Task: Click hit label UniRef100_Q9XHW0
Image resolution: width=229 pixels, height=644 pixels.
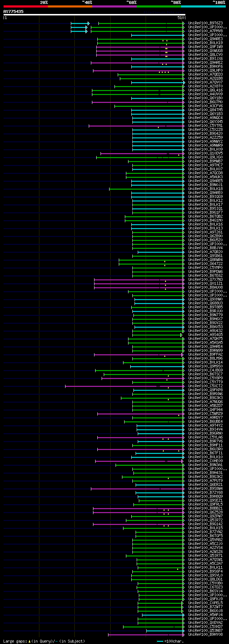Action: [x=205, y=299]
